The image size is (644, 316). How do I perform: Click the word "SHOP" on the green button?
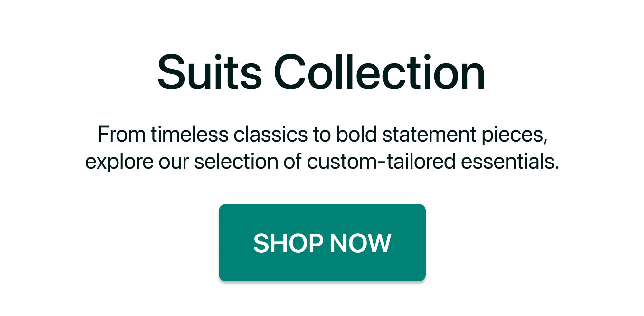[288, 243]
